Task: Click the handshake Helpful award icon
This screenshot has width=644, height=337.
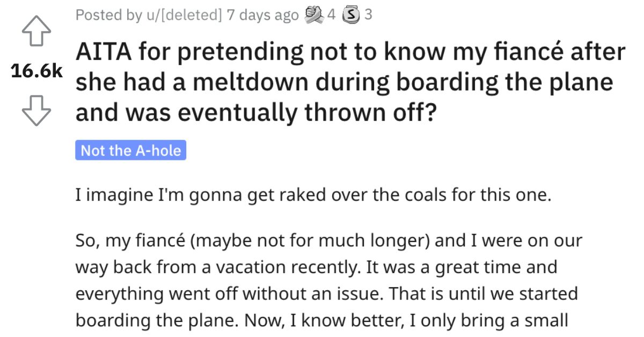Action: (313, 15)
